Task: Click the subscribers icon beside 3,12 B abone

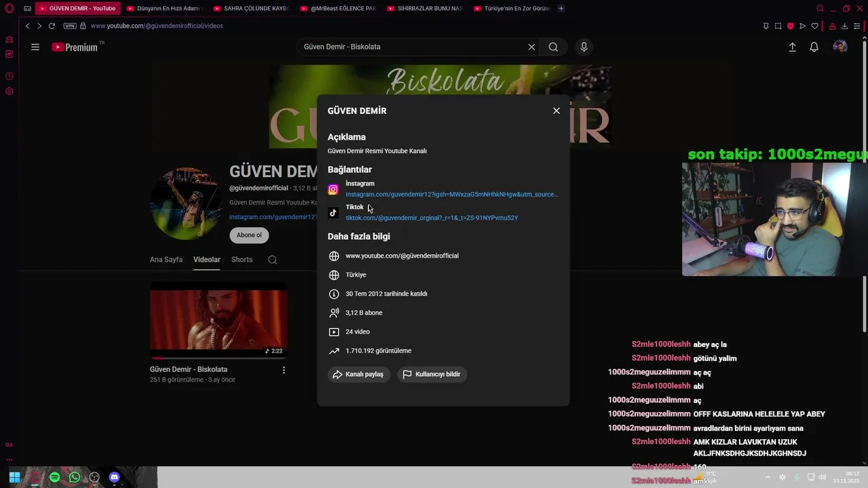Action: [x=334, y=313]
